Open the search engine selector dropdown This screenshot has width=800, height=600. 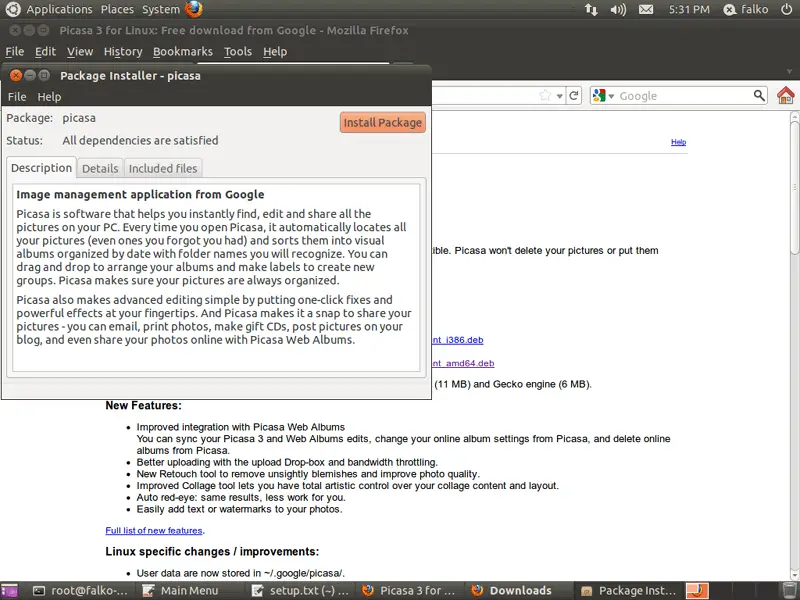(x=604, y=95)
